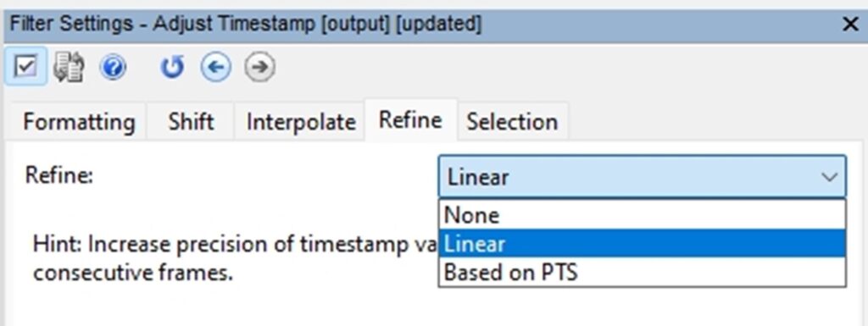Click the copy settings icon in toolbar

pos(70,68)
